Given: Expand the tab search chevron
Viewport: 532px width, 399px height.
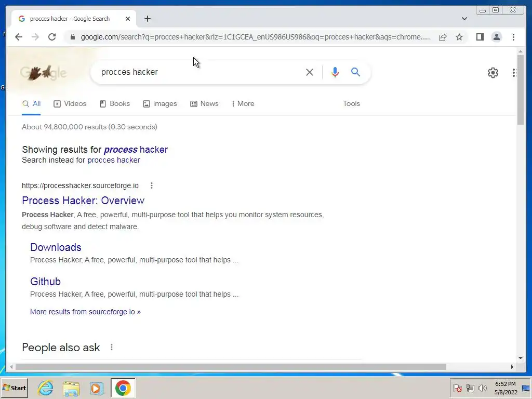Looking at the screenshot, I should [x=464, y=19].
